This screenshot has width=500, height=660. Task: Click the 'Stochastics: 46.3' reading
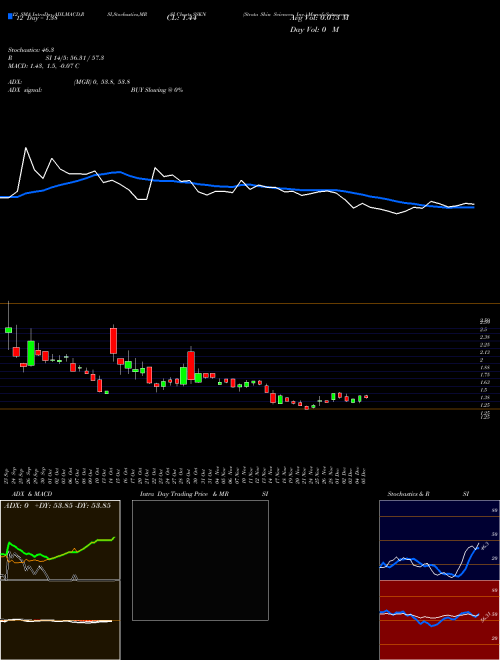point(30,49)
